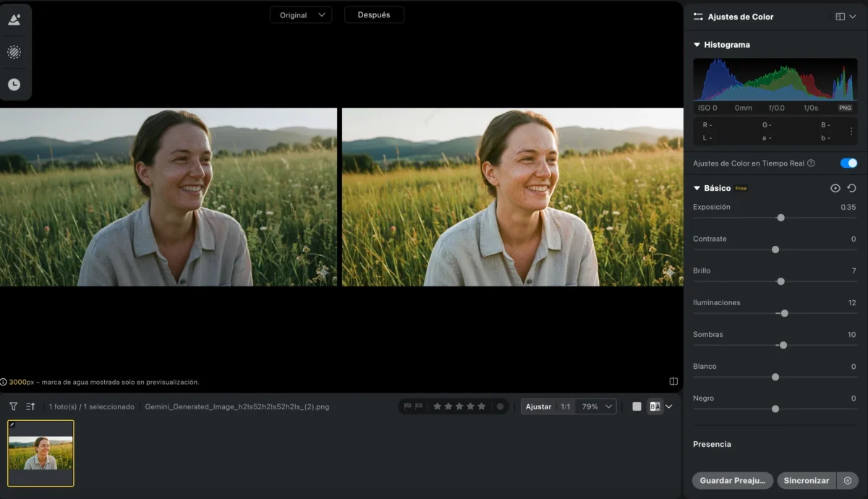Switch to single image view mode
This screenshot has height=499, width=868.
(637, 406)
